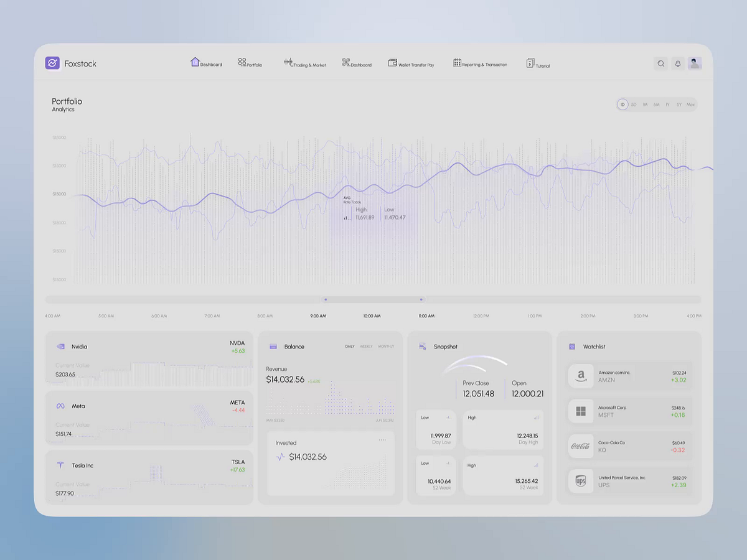
Task: Open the 52 Week low 10,440.64 value
Action: pyautogui.click(x=439, y=481)
